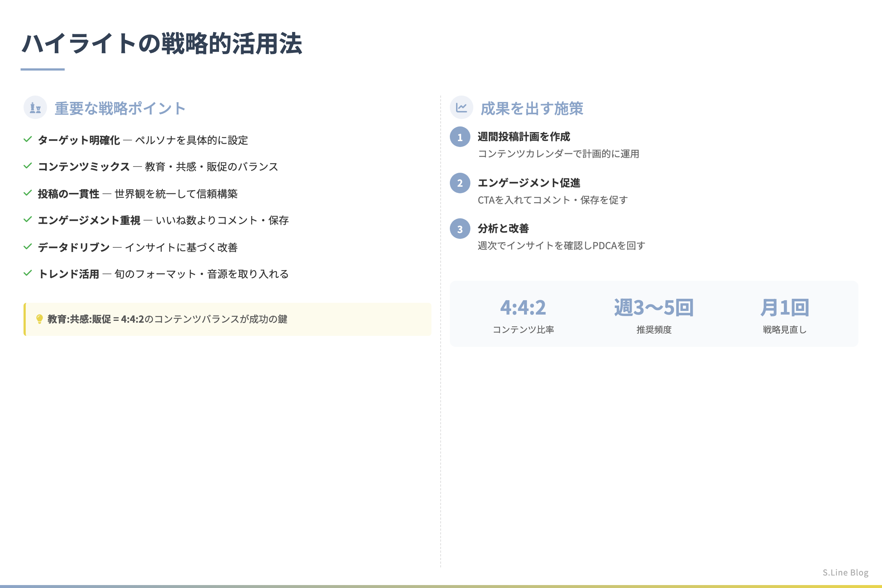Click the lightbulb icon in the yellow tip box

pos(39,319)
